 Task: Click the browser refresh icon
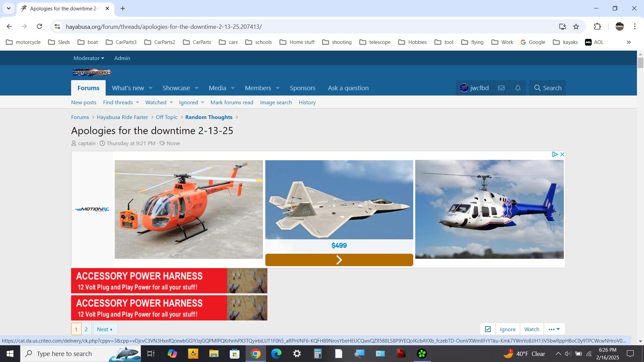[39, 26]
